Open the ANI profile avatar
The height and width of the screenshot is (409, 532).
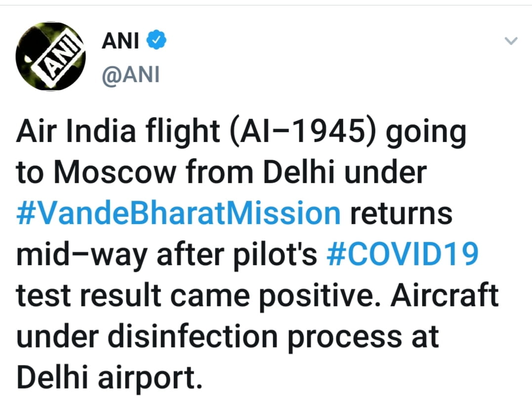click(50, 56)
